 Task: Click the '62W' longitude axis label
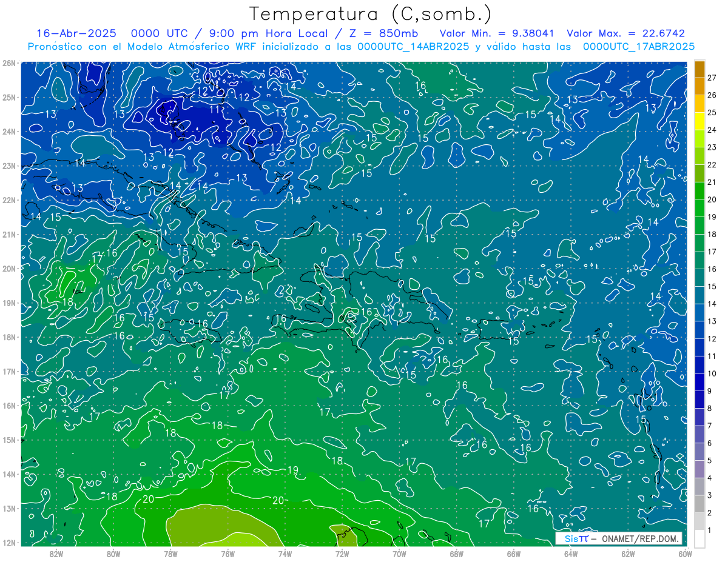coord(628,554)
